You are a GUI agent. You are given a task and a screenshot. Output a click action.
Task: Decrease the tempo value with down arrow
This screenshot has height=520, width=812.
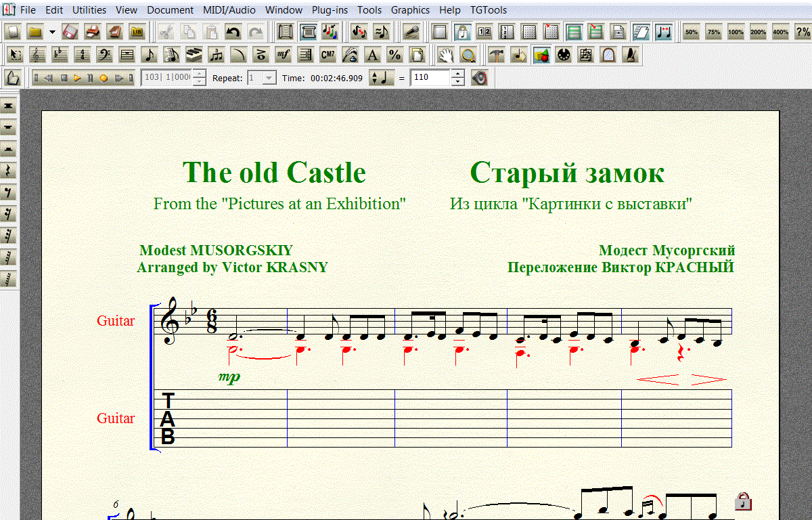coord(457,82)
